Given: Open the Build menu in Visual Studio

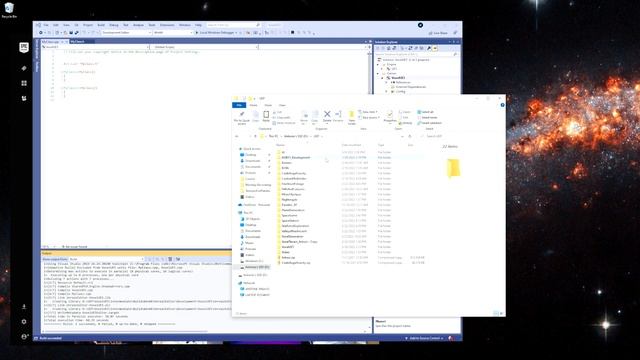Looking at the screenshot, I should (101, 25).
